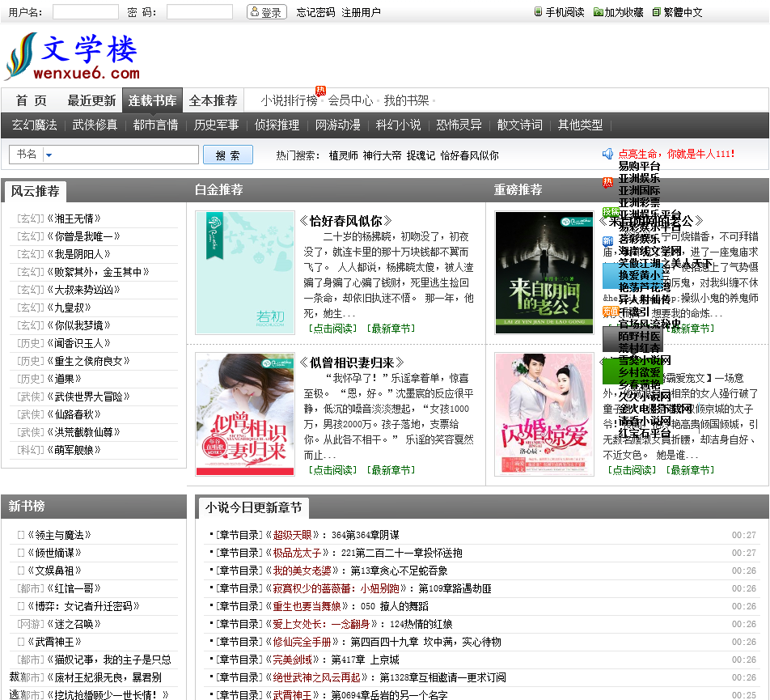Screen dimensions: 770x700
Task: Open 《武侠世界大冒险》 link
Action: coord(88,397)
